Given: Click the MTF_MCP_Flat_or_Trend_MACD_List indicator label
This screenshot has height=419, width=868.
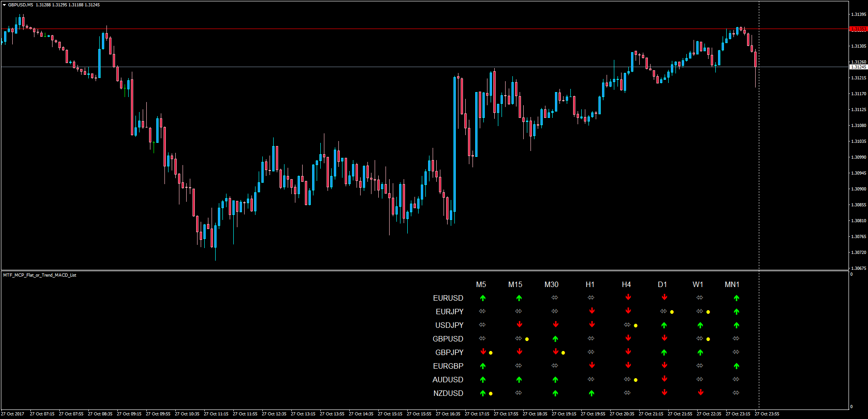Looking at the screenshot, I should [x=40, y=275].
